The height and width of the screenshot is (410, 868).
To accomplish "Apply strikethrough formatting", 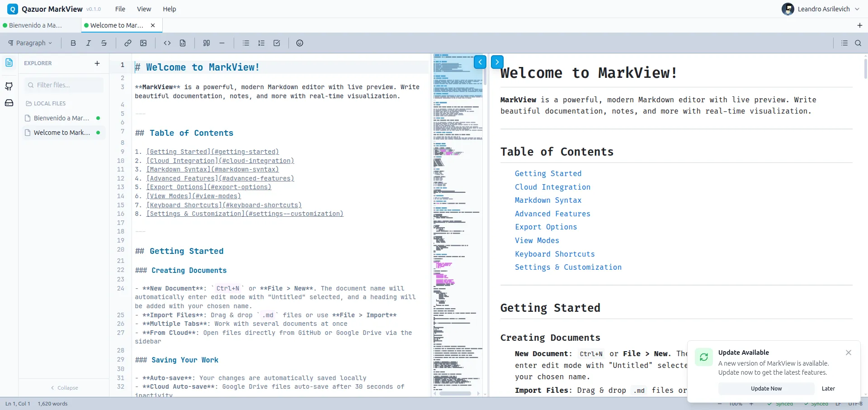I will (104, 43).
